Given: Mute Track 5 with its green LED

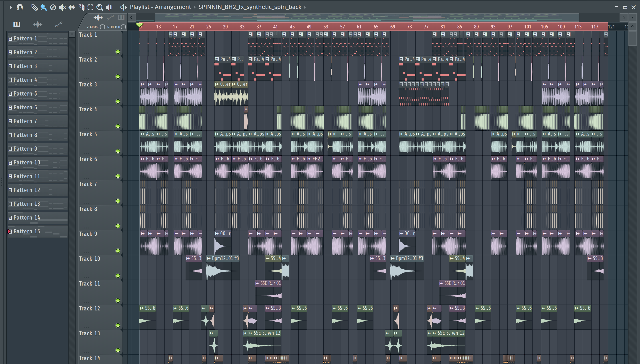Looking at the screenshot, I should (x=118, y=151).
